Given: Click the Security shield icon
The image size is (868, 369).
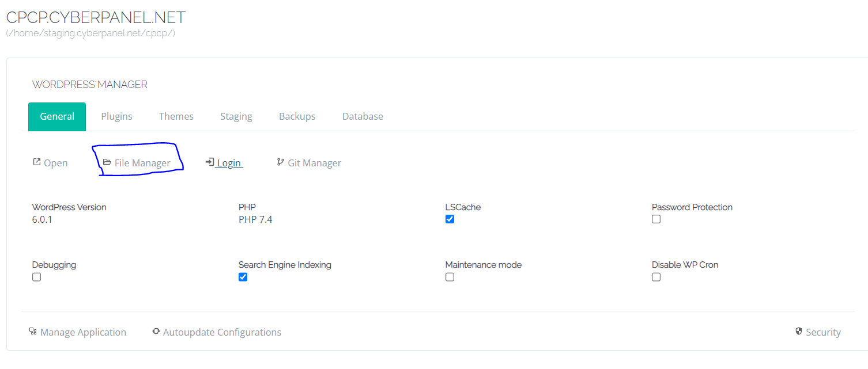Looking at the screenshot, I should click(798, 331).
